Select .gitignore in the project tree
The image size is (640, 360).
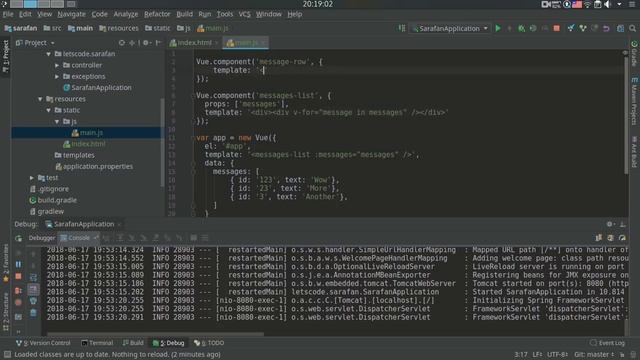point(49,189)
